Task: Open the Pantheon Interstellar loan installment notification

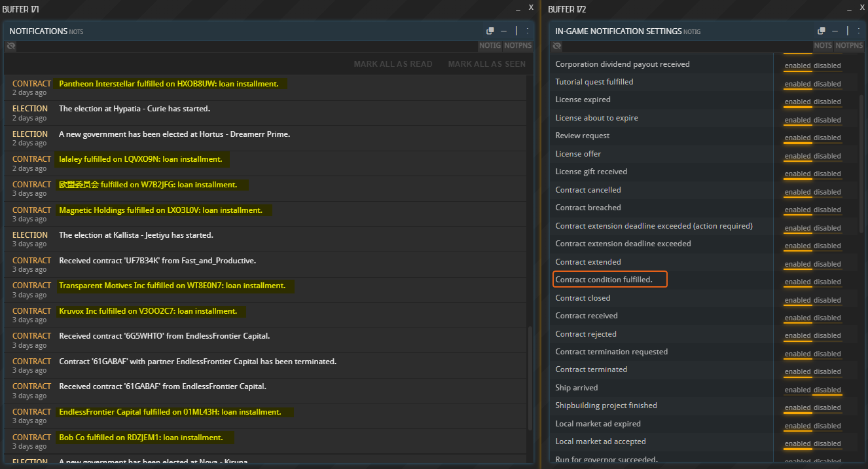Action: 169,84
